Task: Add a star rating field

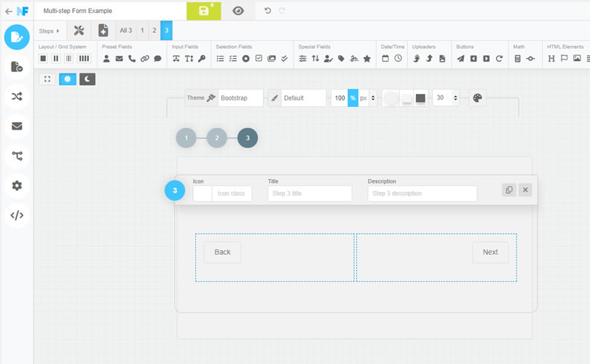Action: coord(367,58)
